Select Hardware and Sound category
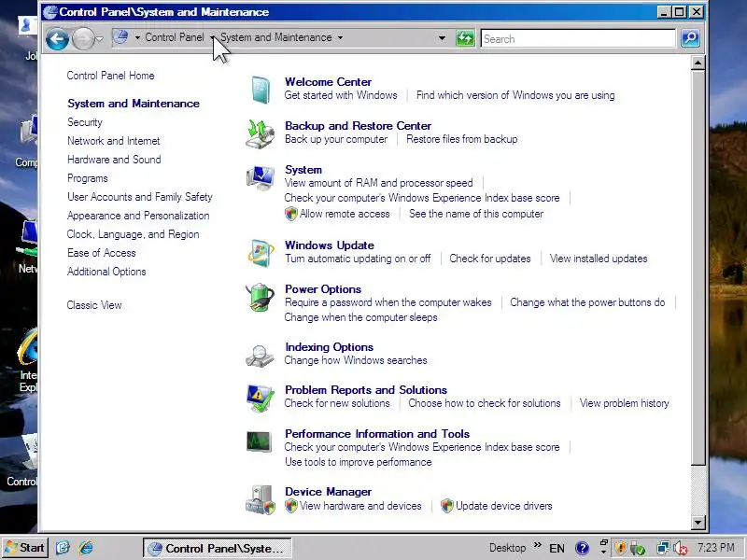Screen dimensions: 747x560 pyautogui.click(x=114, y=160)
